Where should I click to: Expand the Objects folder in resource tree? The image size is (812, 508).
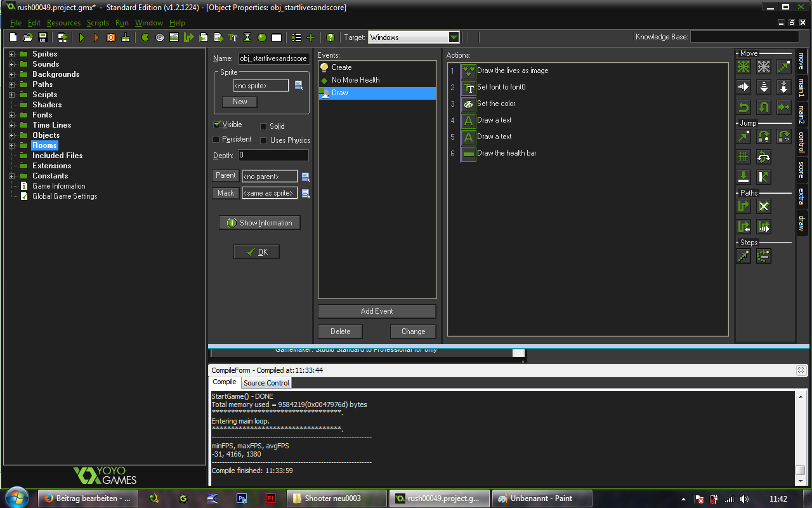[11, 135]
